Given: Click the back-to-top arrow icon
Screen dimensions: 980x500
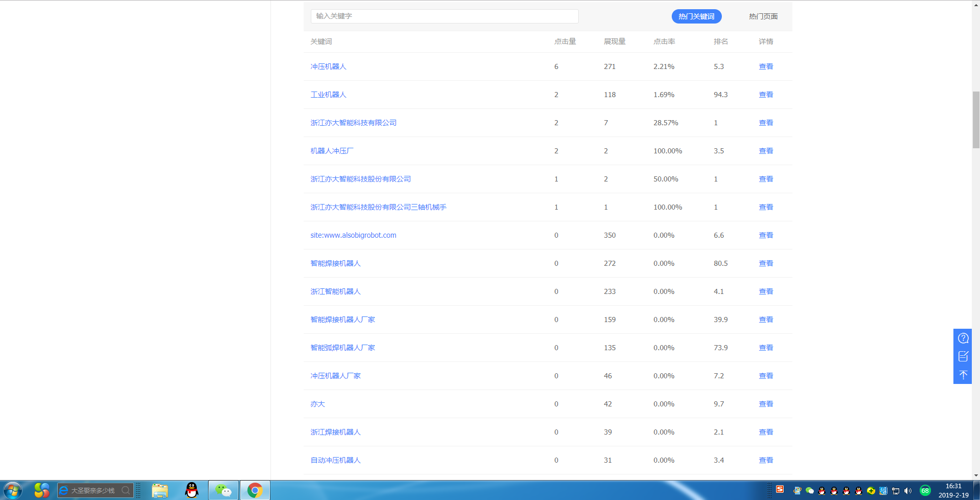Looking at the screenshot, I should tap(963, 375).
